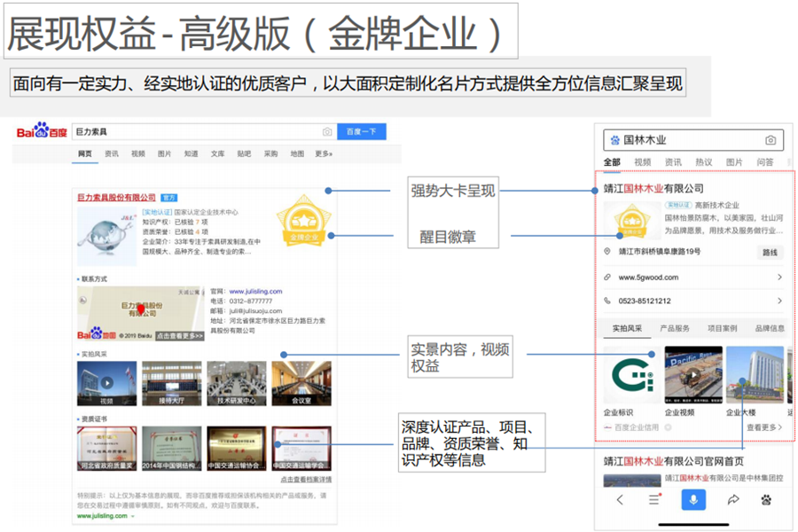This screenshot has height=532, width=798.
Task: Expand the phone number row chevron
Action: (x=779, y=301)
